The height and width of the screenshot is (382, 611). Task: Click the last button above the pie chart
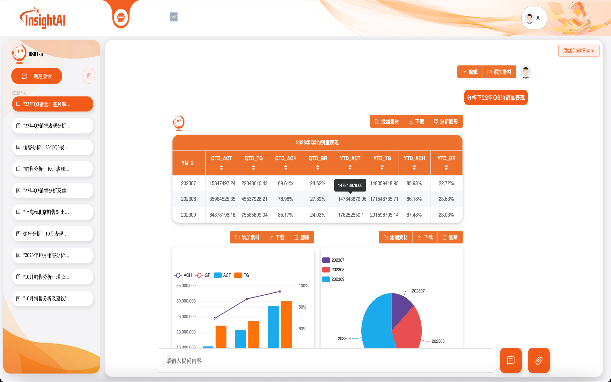[450, 237]
